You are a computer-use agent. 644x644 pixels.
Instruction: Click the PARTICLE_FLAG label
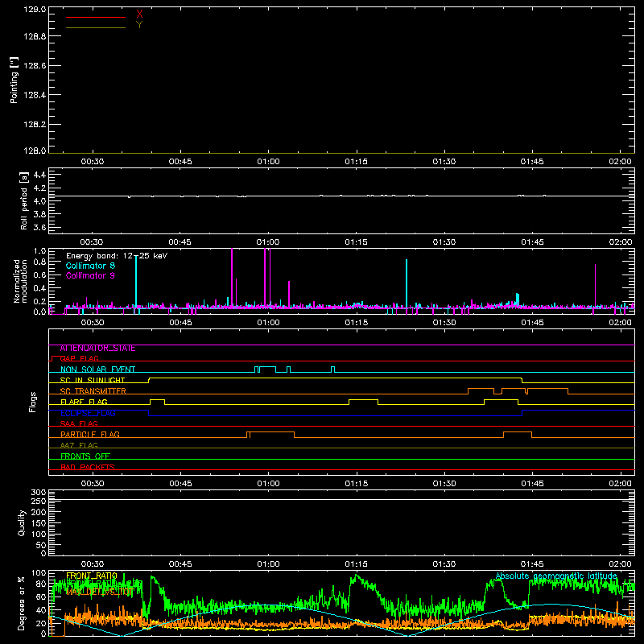point(90,435)
